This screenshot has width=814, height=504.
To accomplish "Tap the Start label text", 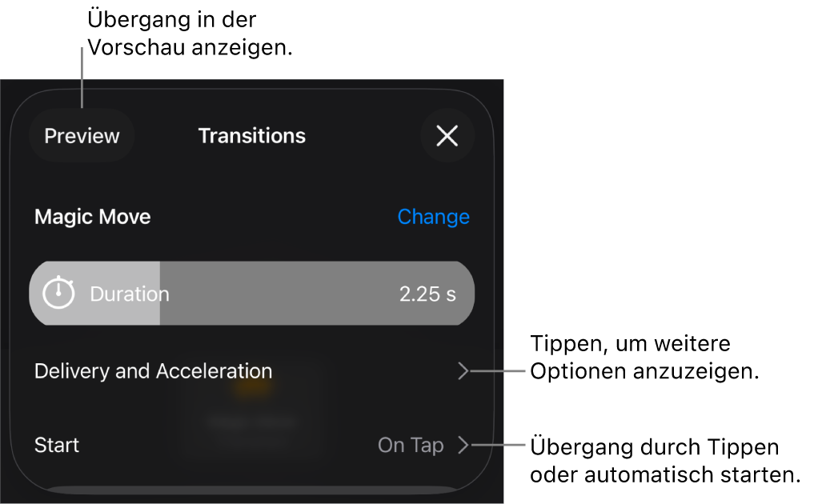I will 57,445.
